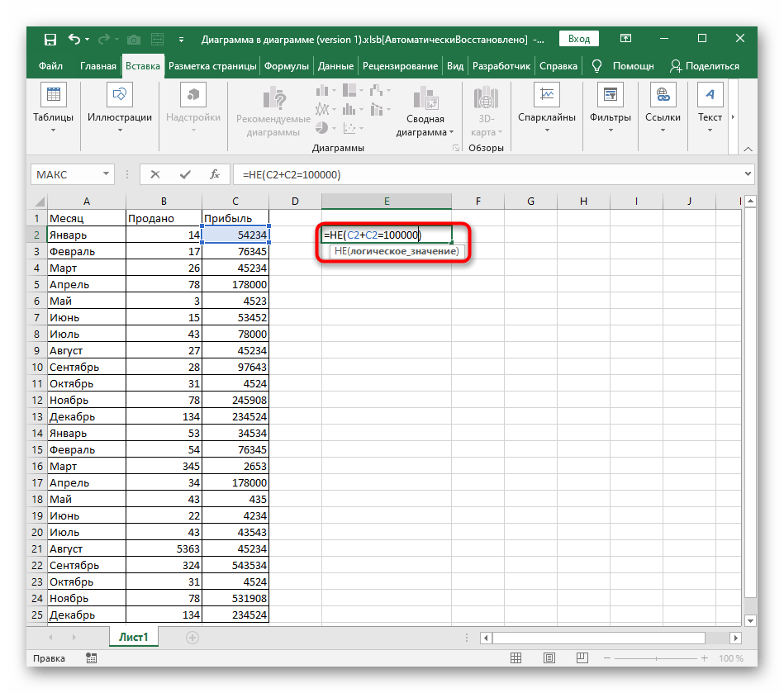Click the zoom slider track
The image size is (784, 693).
(x=655, y=658)
